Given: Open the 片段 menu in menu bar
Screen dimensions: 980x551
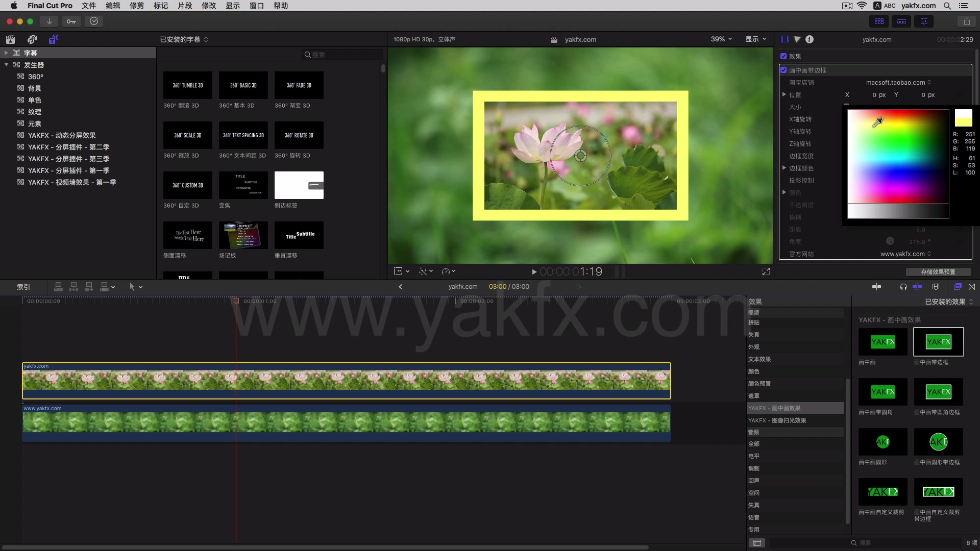Looking at the screenshot, I should click(185, 6).
